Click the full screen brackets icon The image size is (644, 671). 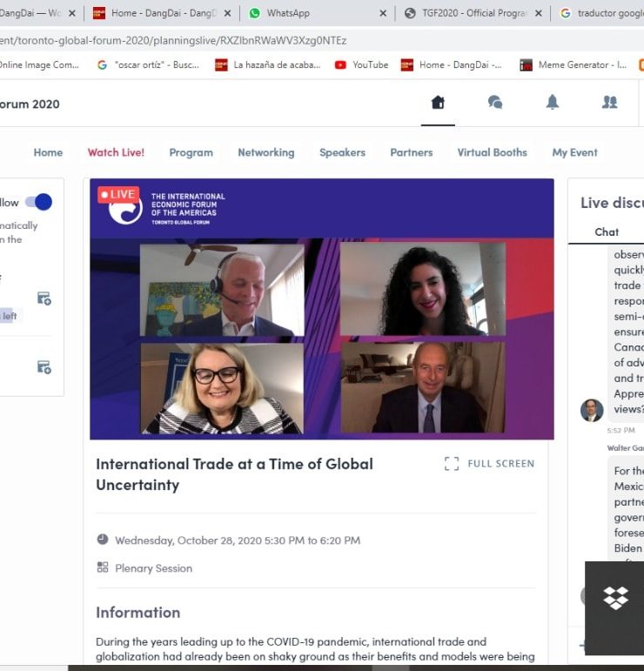coord(452,464)
